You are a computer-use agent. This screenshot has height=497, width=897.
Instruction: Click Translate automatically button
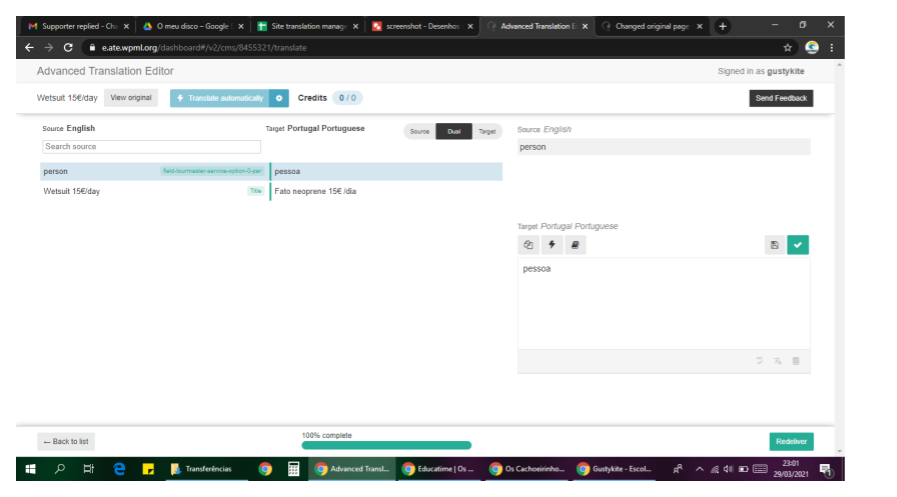[x=220, y=98]
